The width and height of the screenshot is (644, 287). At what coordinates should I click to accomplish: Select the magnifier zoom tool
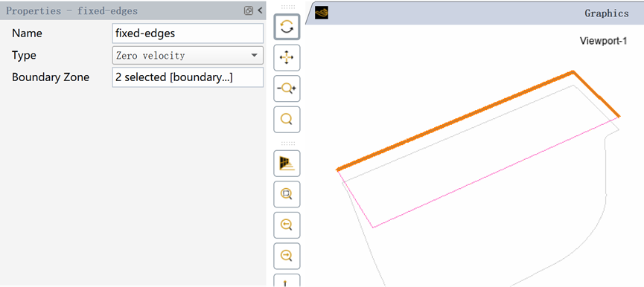coord(287,119)
